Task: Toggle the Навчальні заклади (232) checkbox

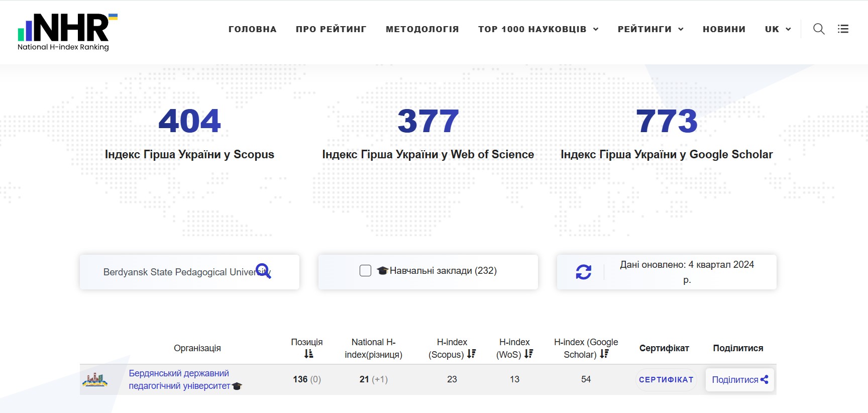Action: coord(366,271)
